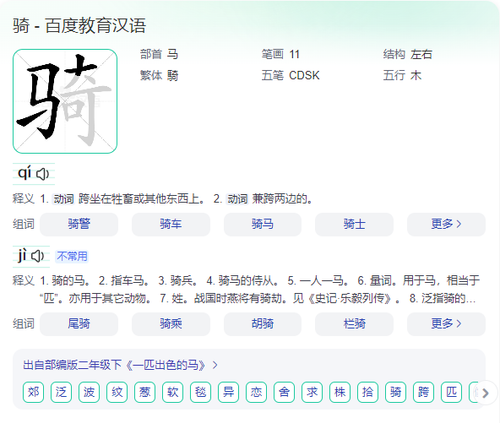Click the truncated definition 8. 泛指骑的…
The height and width of the screenshot is (423, 500).
(442, 298)
